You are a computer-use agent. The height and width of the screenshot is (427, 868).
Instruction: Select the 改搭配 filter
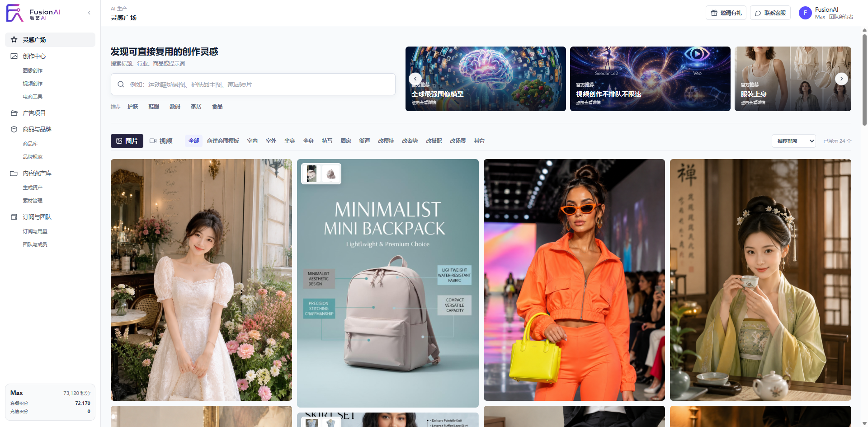(x=434, y=141)
